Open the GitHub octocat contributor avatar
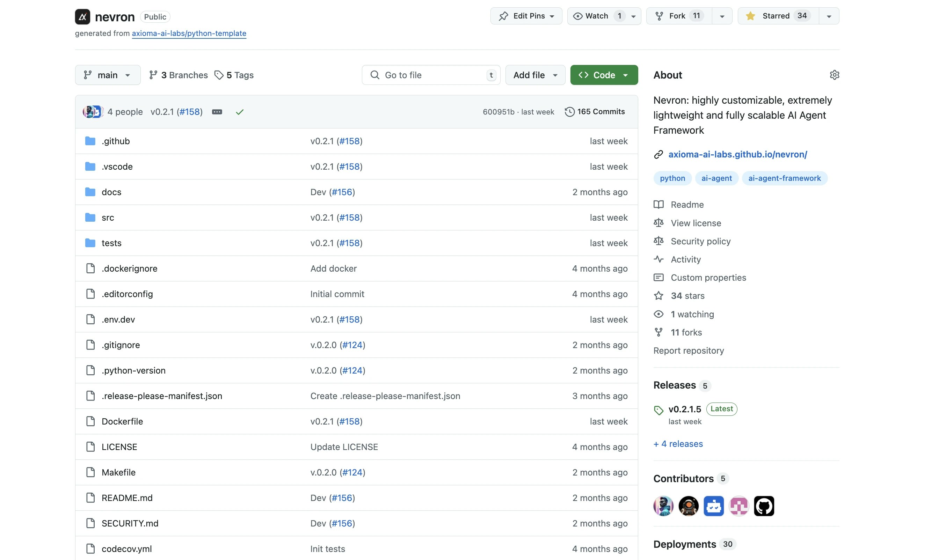This screenshot has width=939, height=560. tap(763, 506)
